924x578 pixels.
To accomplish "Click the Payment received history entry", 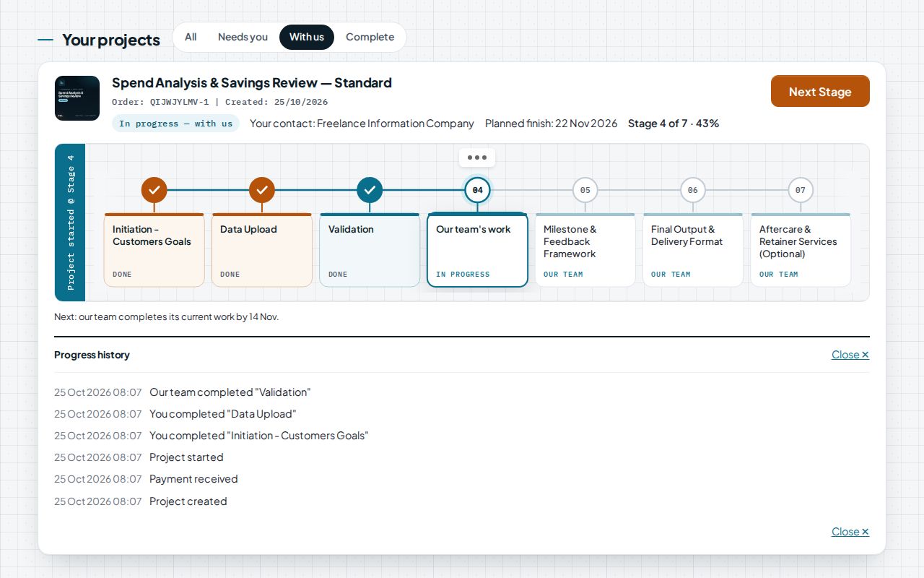I will point(193,479).
